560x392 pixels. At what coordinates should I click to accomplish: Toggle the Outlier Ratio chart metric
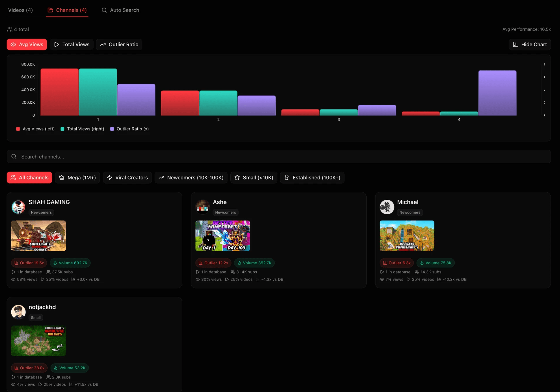point(119,44)
